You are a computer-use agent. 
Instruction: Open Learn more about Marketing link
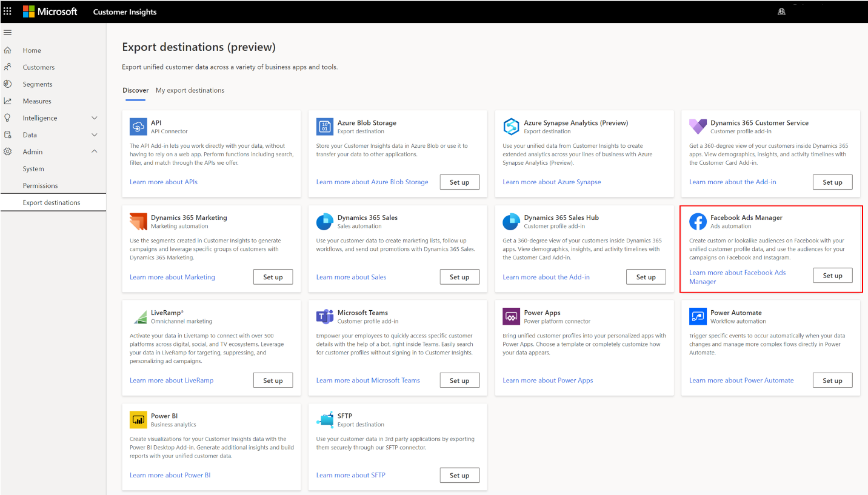(172, 277)
